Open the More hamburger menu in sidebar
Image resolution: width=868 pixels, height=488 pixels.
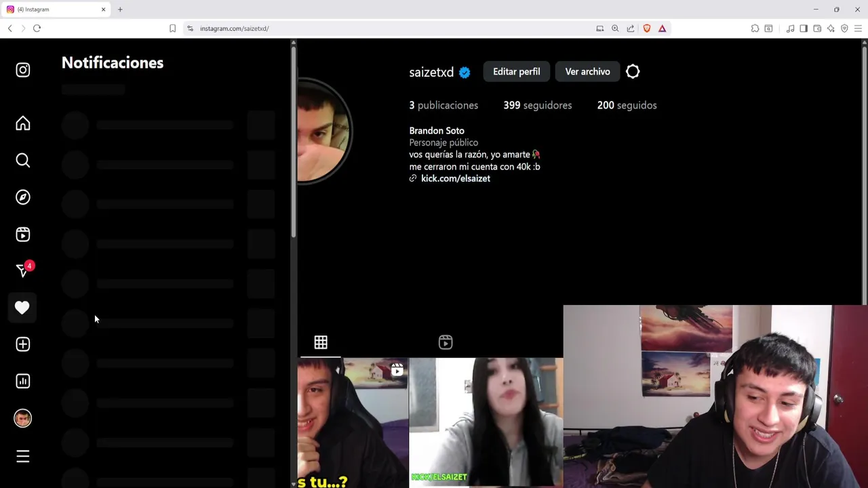pyautogui.click(x=23, y=457)
